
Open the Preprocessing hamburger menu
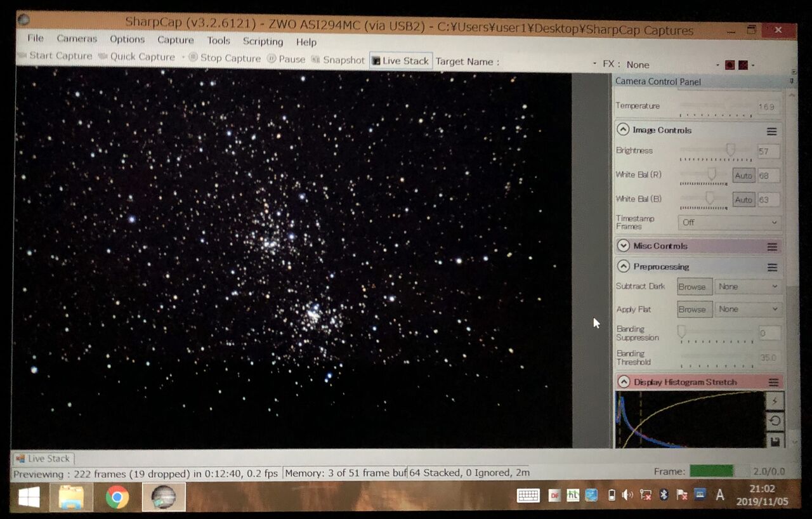point(772,268)
